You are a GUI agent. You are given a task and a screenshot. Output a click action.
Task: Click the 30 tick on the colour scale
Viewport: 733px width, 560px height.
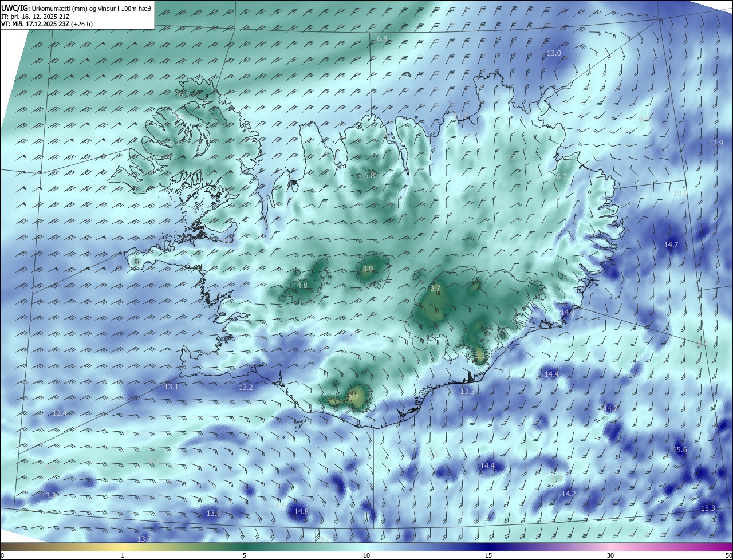tap(610, 555)
